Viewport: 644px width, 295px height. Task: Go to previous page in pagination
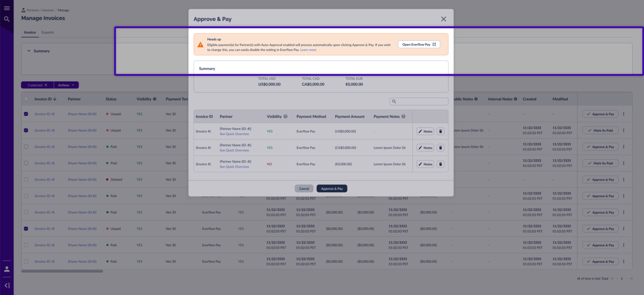[x=617, y=279]
